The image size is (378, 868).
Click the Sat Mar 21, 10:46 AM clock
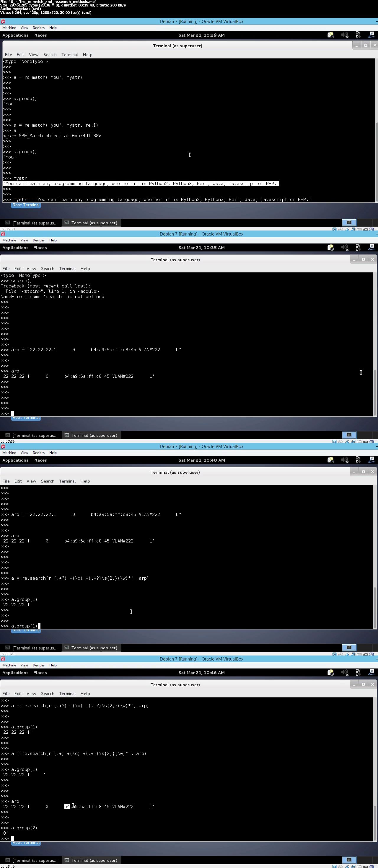coord(201,673)
